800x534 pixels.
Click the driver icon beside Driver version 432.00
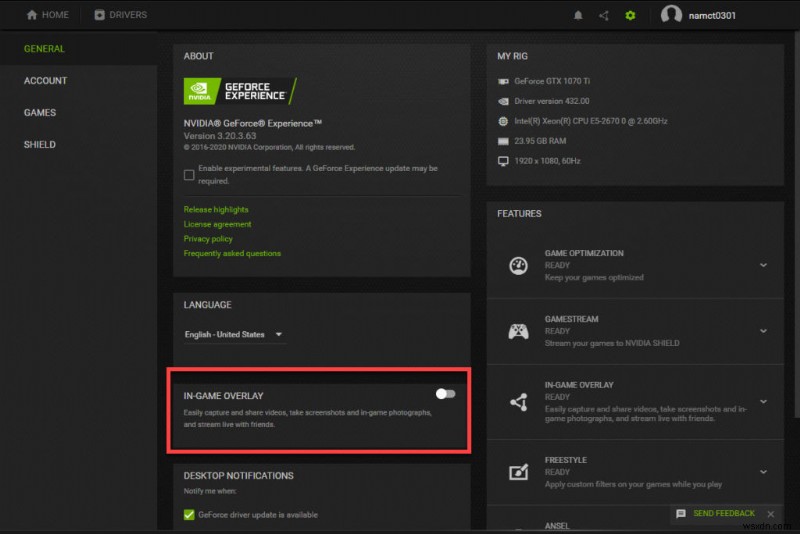pos(503,101)
